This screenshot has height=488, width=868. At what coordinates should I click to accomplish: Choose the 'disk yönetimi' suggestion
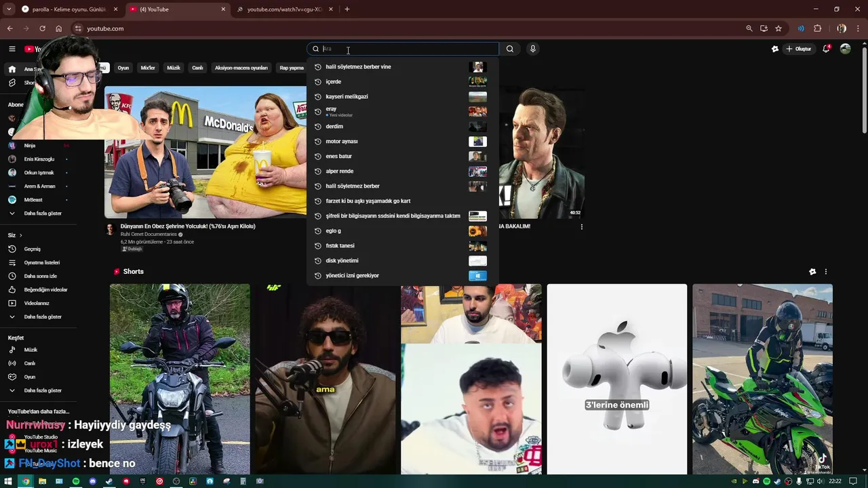coord(402,261)
